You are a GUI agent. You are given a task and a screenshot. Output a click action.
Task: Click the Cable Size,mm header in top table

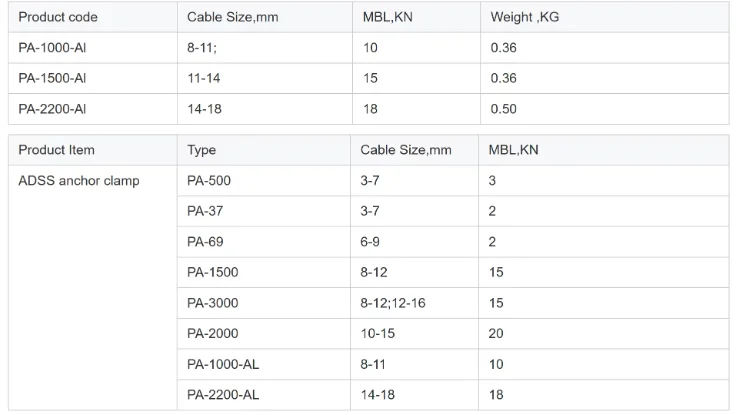232,18
